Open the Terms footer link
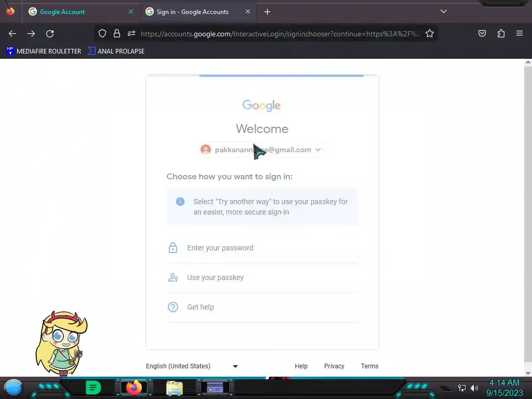Image resolution: width=532 pixels, height=399 pixels. pyautogui.click(x=369, y=366)
